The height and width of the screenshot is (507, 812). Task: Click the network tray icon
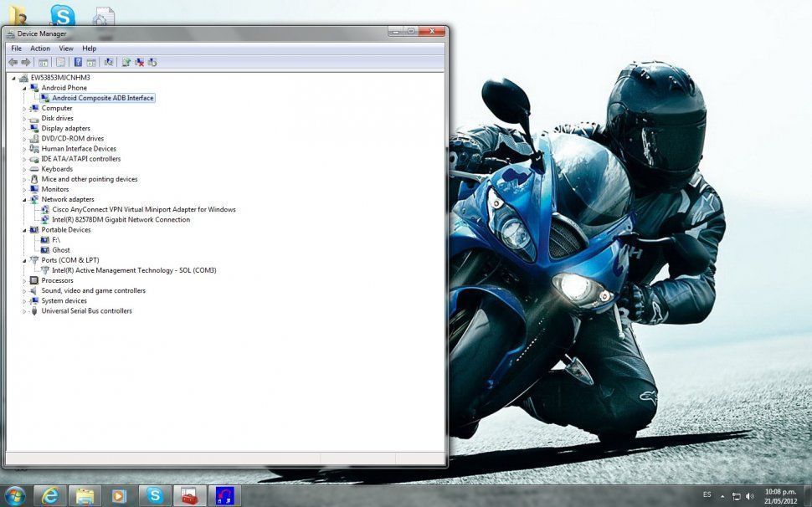[x=736, y=497]
